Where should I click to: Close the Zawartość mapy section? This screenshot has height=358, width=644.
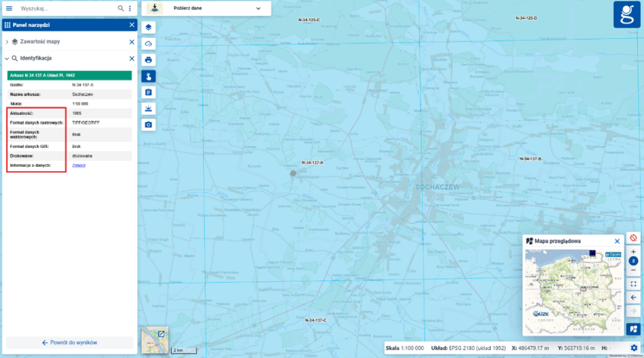click(x=131, y=42)
